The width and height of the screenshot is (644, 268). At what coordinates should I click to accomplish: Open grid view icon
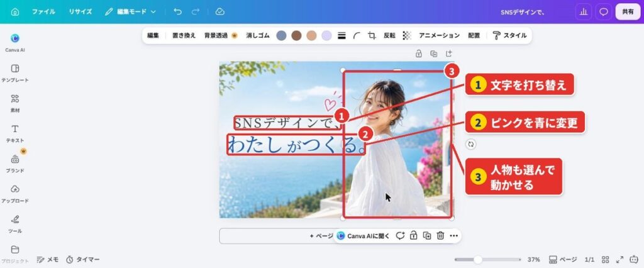(606, 260)
